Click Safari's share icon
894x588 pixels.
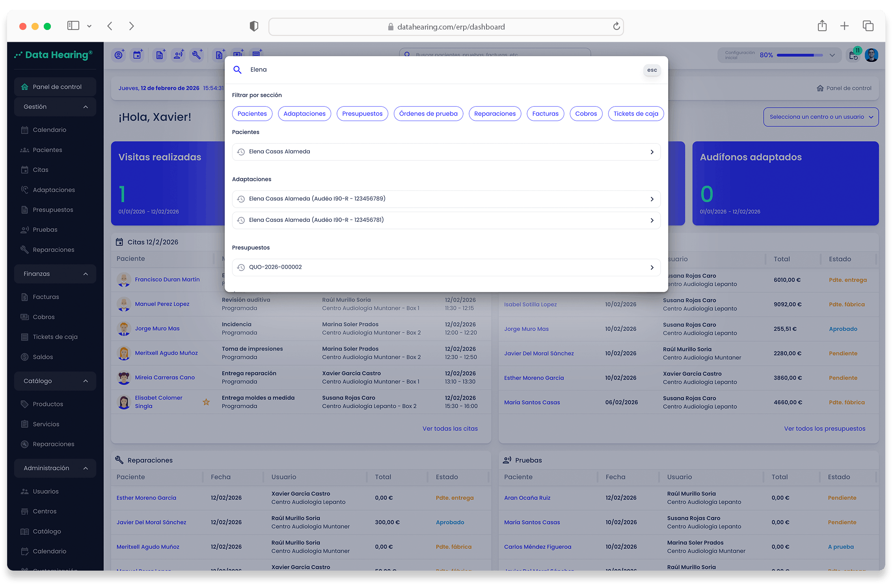(822, 26)
